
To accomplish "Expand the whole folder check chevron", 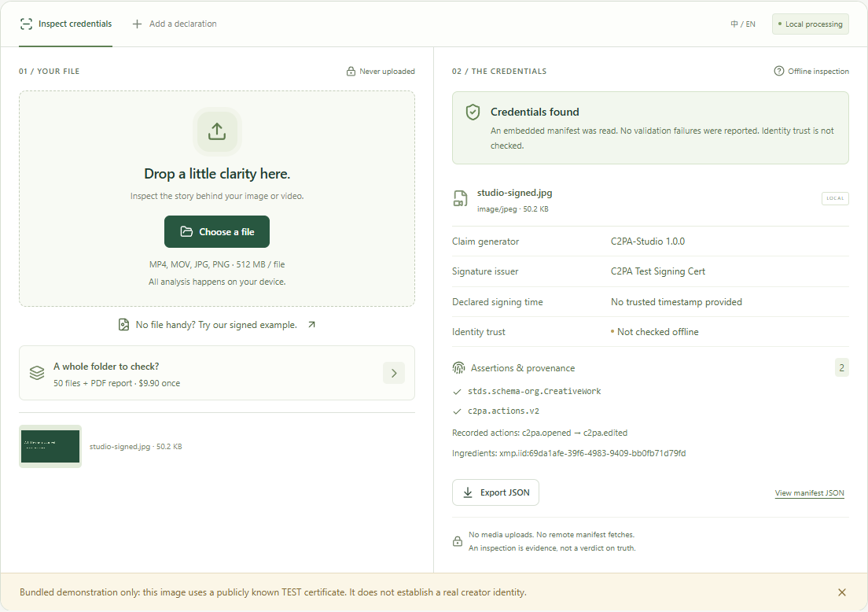I will pos(394,373).
